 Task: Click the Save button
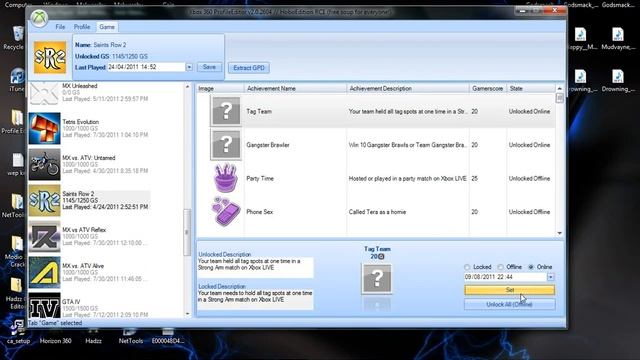pos(209,67)
